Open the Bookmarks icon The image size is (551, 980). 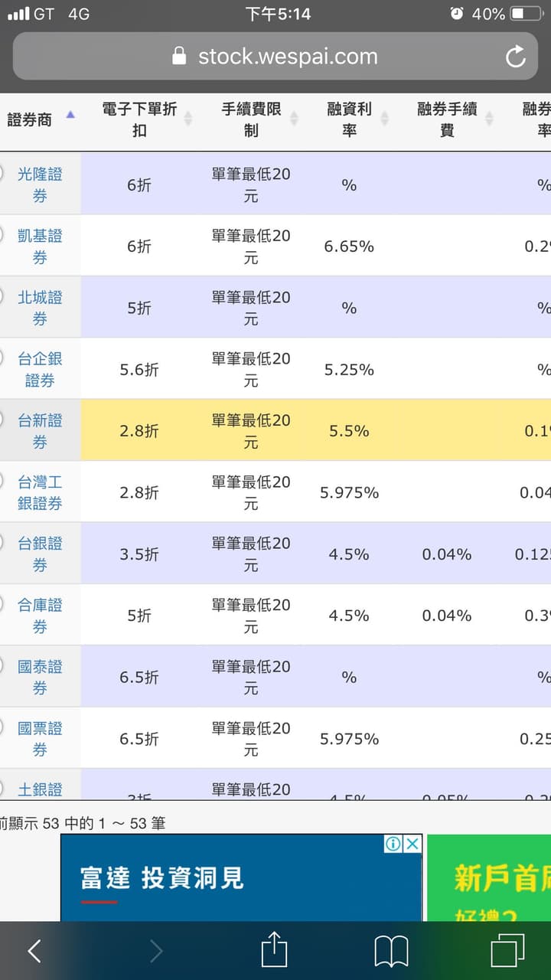(391, 949)
